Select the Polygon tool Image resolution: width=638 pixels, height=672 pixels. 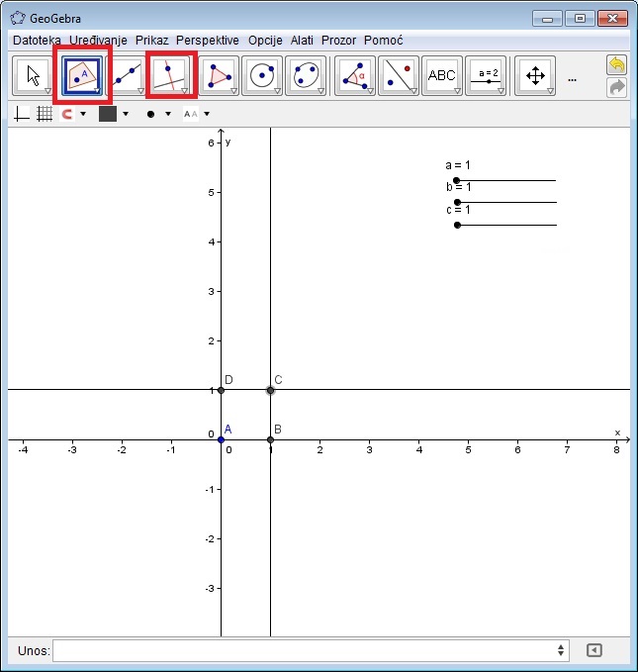coord(219,75)
